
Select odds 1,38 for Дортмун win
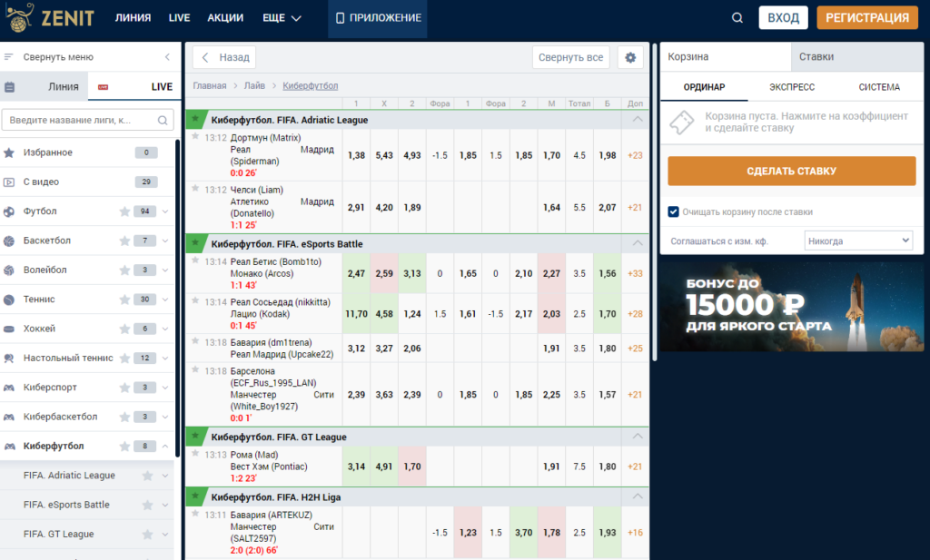[x=356, y=155]
